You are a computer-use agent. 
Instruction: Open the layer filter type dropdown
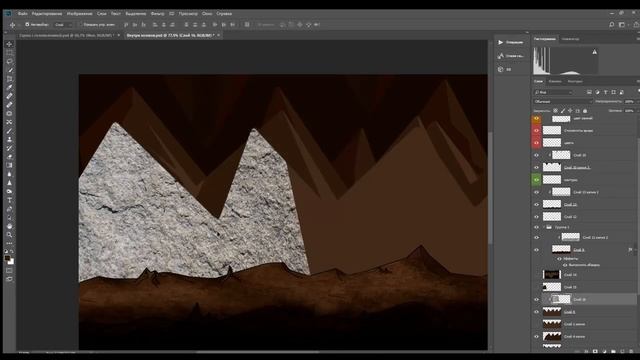[x=553, y=93]
